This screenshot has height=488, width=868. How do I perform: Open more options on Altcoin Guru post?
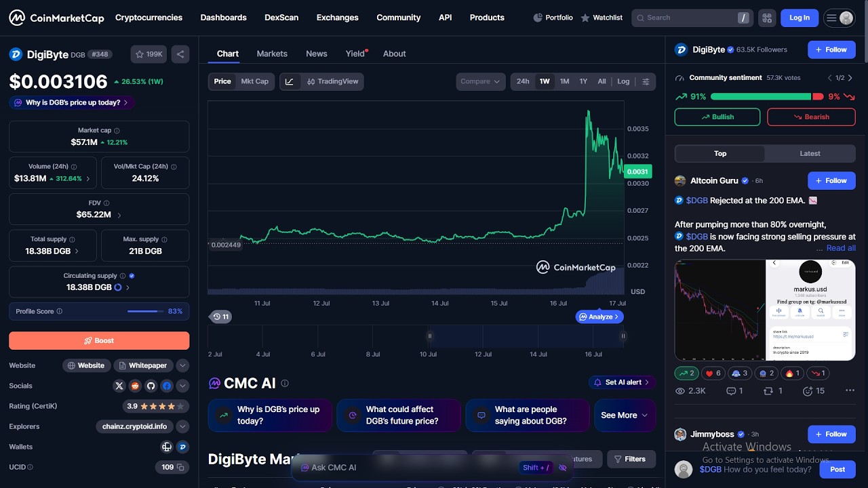tap(850, 391)
